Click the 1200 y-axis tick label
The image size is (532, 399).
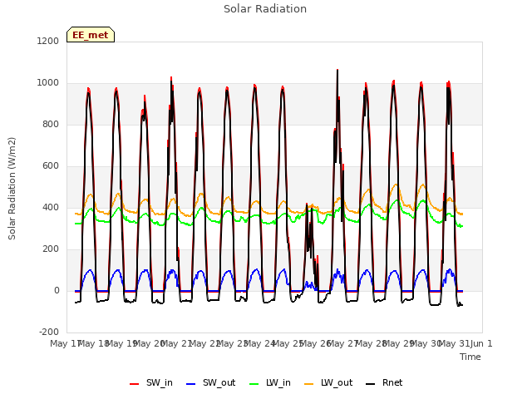[48, 41]
